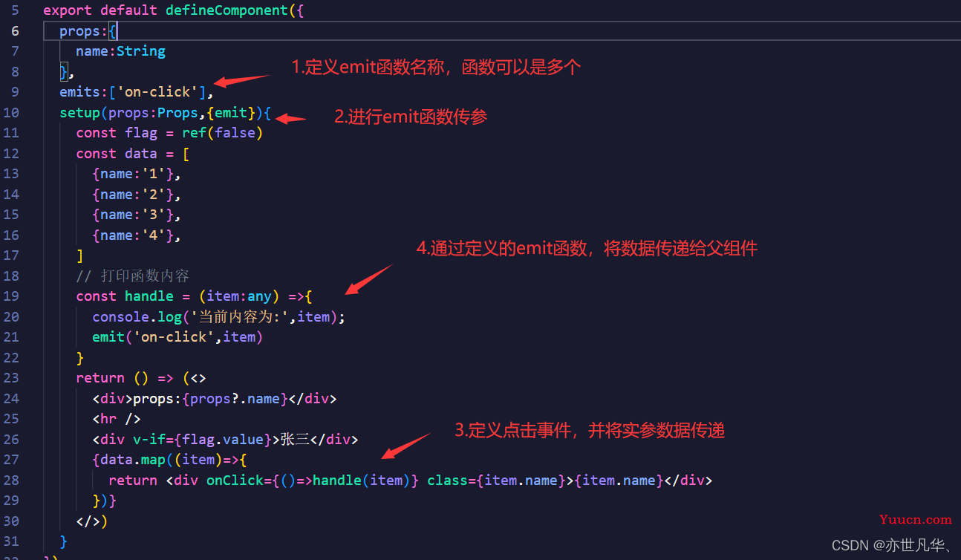Click closing '</>)' fragment on line 30
The width and height of the screenshot is (961, 560).
pyautogui.click(x=92, y=521)
